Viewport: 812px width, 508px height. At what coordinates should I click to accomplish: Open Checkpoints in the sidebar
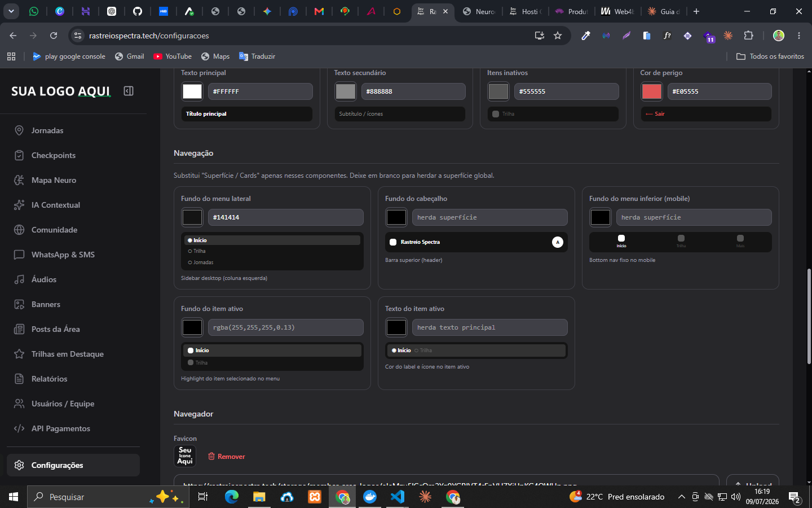coord(73,155)
